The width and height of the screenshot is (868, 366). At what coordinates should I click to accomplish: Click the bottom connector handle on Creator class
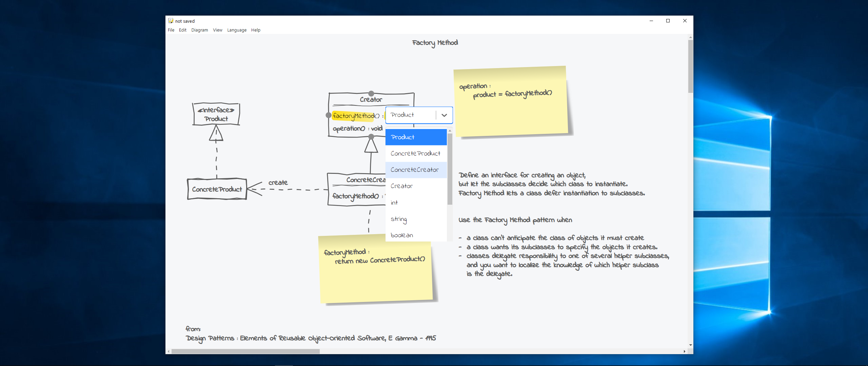(371, 137)
